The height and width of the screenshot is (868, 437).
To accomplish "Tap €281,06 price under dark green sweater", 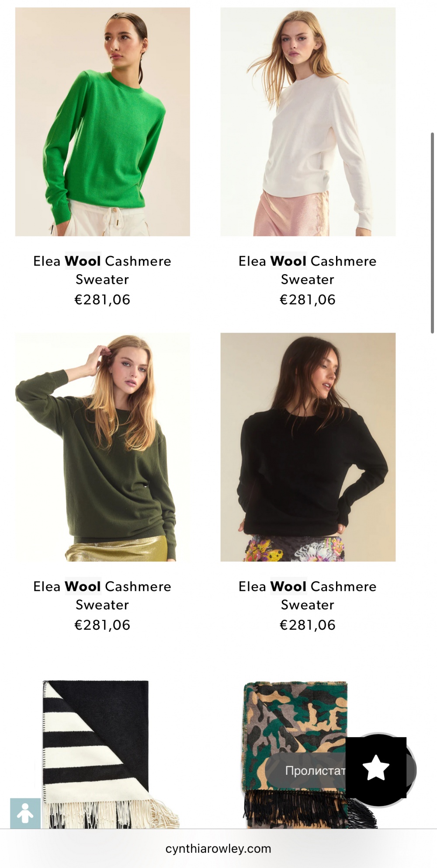I will 102,625.
